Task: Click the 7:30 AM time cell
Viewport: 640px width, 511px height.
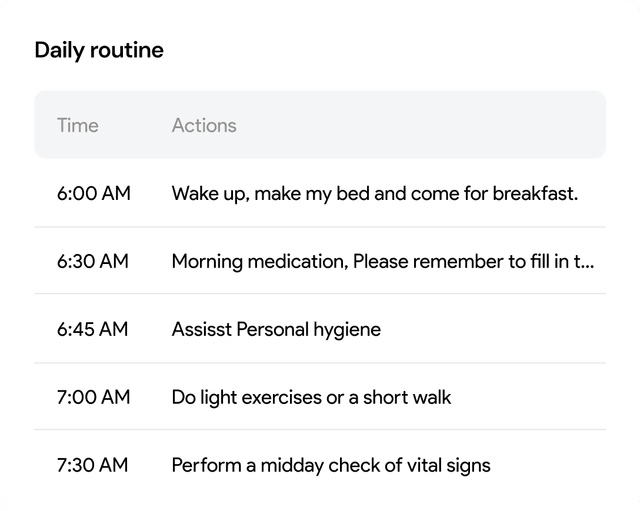Action: pyautogui.click(x=92, y=465)
